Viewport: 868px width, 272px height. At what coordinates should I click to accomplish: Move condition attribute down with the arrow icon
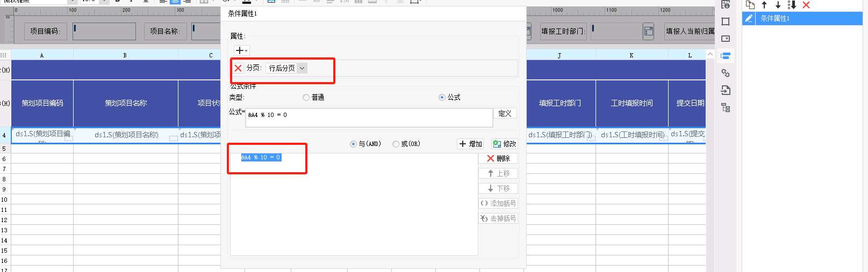pyautogui.click(x=778, y=5)
